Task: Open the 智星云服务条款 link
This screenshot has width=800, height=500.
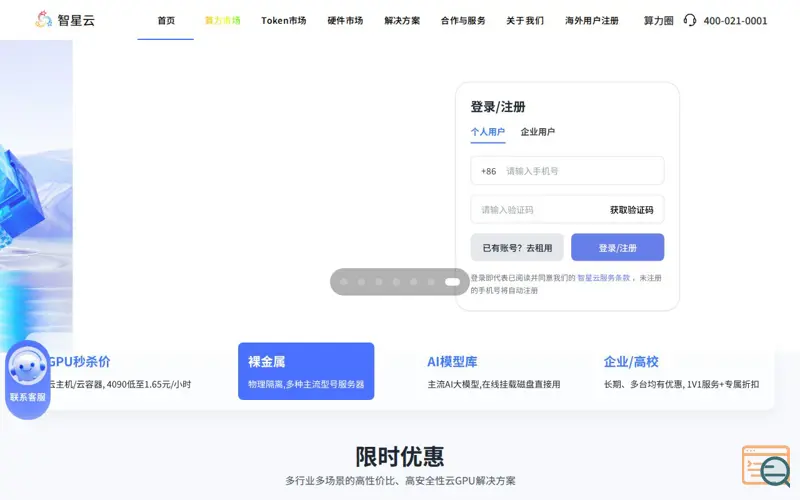Action: tap(604, 278)
